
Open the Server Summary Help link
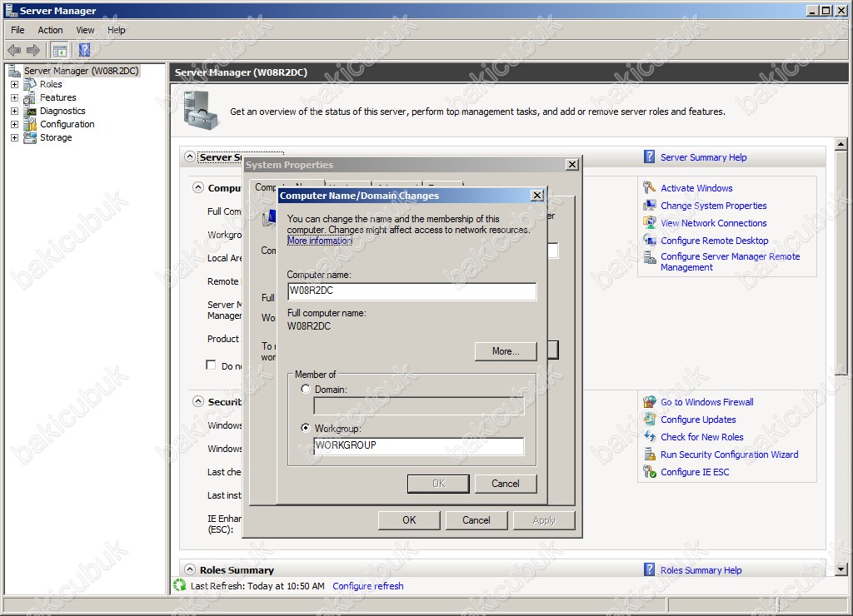point(703,157)
